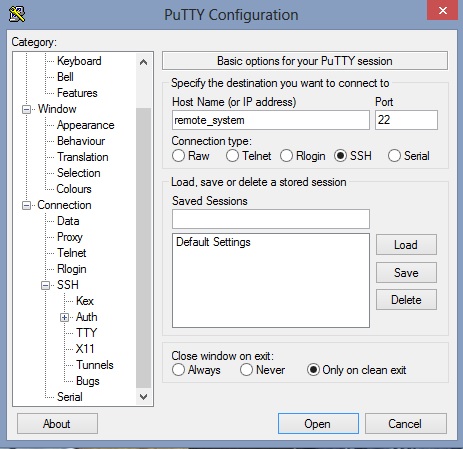463x449 pixels.
Task: Select the Telnet connection type radio
Action: coord(232,156)
